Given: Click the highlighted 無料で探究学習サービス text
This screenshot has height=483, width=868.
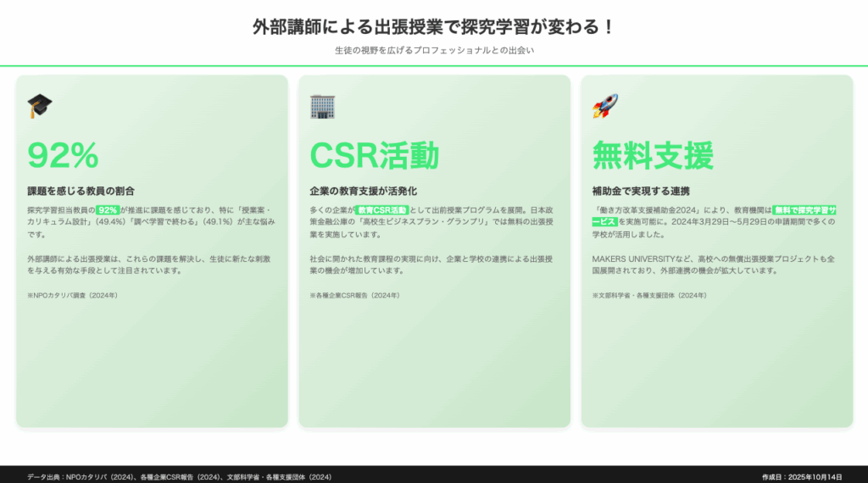Looking at the screenshot, I should (804, 209).
